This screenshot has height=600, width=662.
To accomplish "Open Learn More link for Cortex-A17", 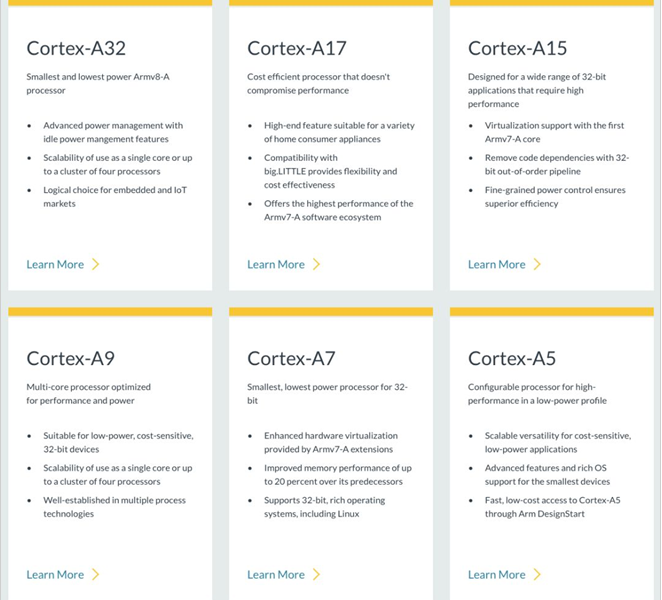I will (276, 265).
